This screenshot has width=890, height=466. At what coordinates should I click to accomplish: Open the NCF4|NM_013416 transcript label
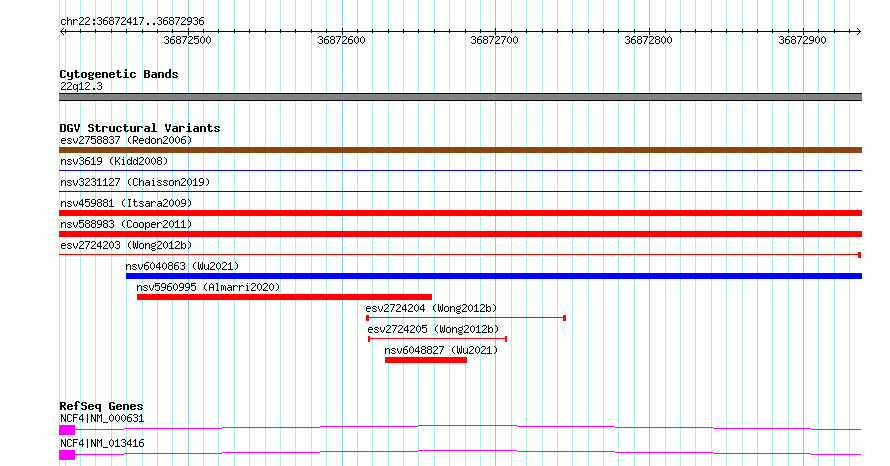coord(102,443)
